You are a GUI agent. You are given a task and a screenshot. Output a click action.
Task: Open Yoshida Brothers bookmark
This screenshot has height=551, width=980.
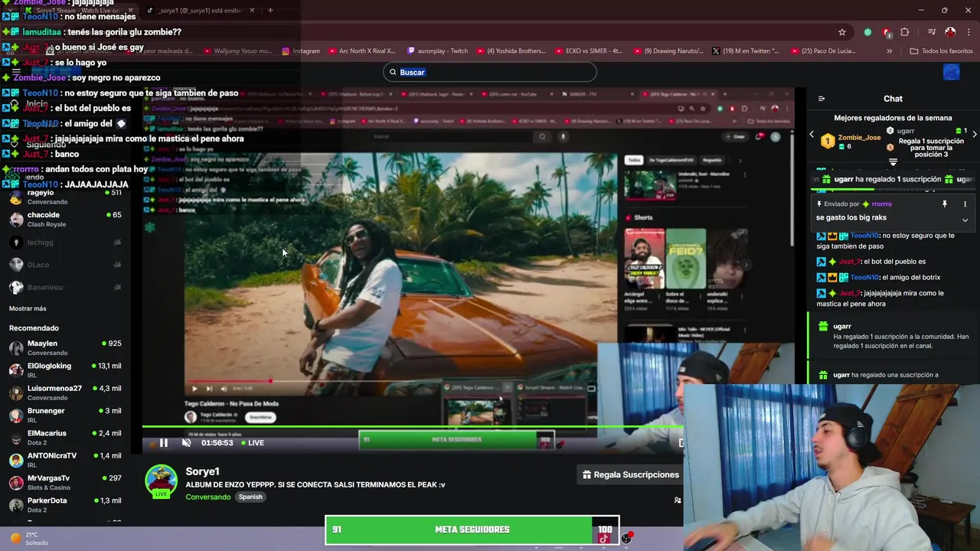(x=511, y=51)
